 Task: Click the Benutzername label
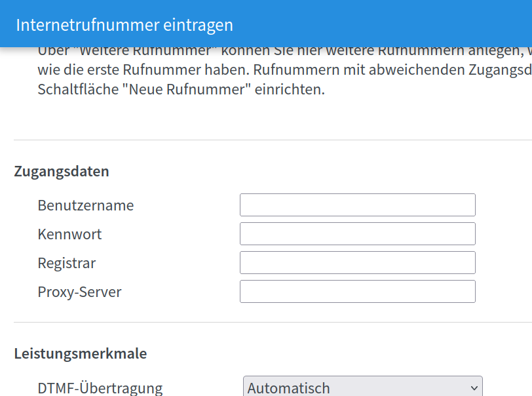coord(85,205)
